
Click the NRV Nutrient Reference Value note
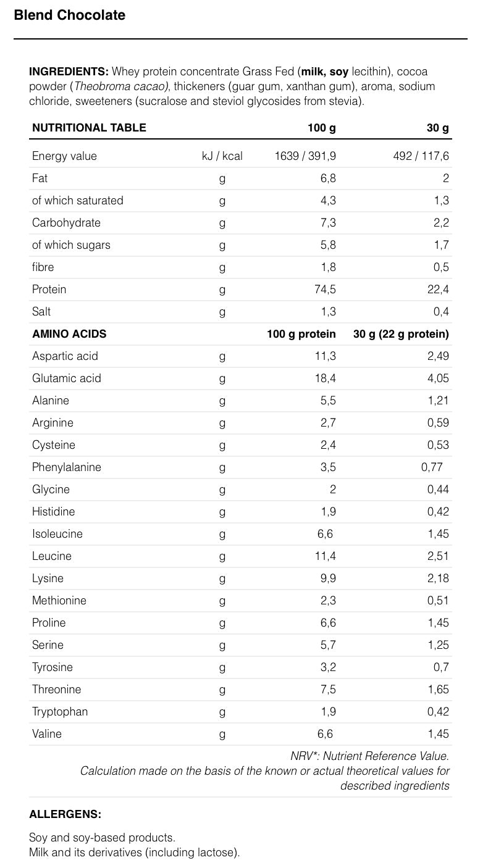(369, 756)
